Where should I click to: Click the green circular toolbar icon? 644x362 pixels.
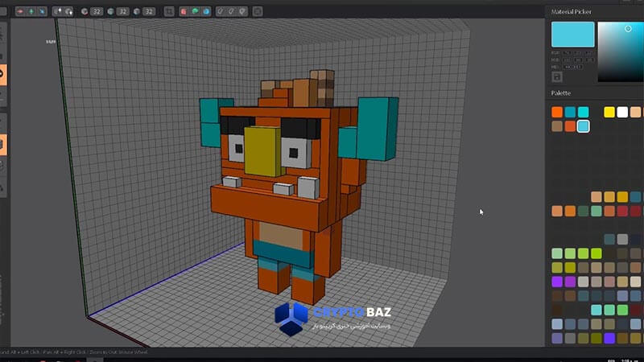coord(195,11)
